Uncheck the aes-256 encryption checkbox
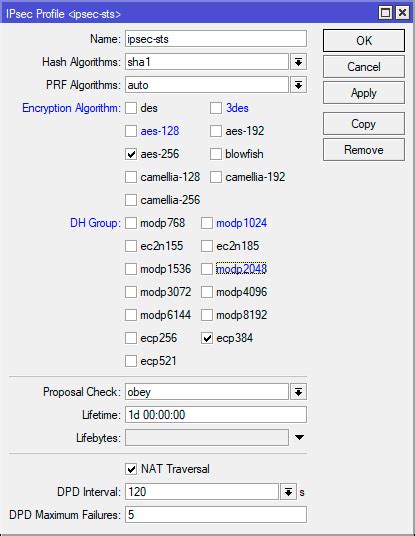The height and width of the screenshot is (536, 415). coord(131,154)
